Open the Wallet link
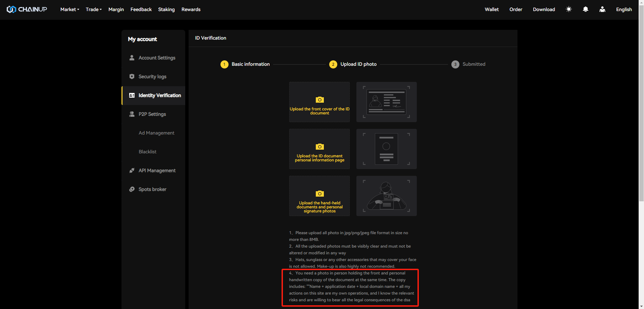 click(x=492, y=9)
